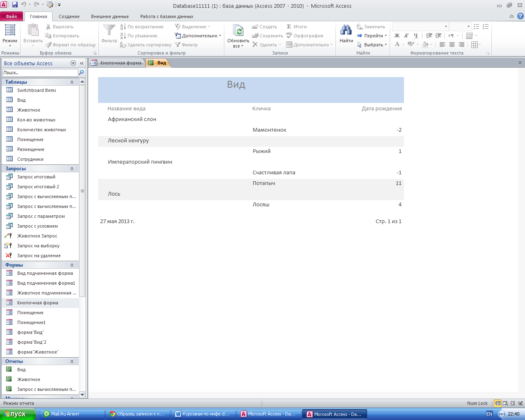Switch to Layout view icon in status bar
Image resolution: width=525 pixels, height=420 pixels.
(512, 403)
